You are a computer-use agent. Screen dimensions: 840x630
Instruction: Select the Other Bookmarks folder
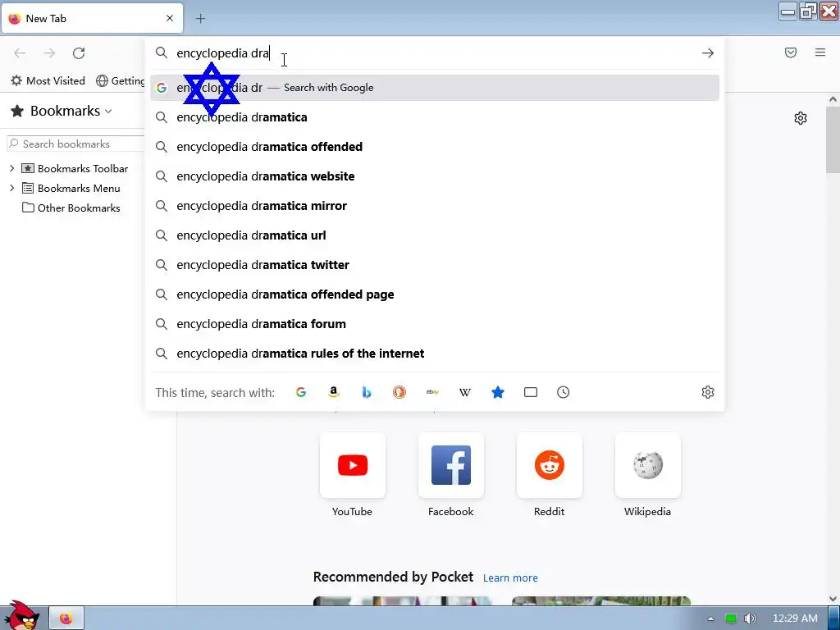click(x=71, y=208)
